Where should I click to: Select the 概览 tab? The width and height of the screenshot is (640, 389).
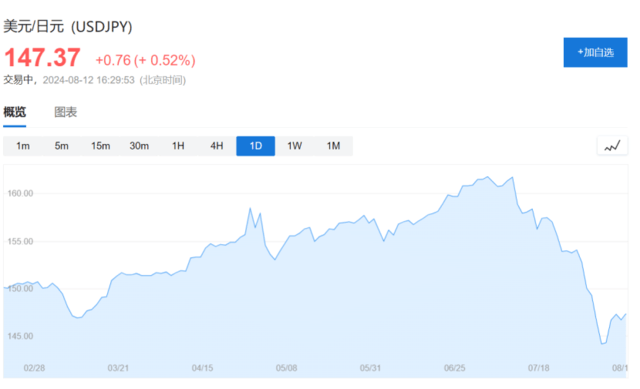pos(15,112)
